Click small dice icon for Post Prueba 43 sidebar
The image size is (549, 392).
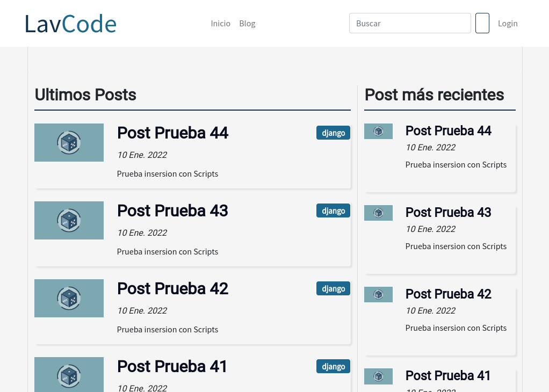coord(379,213)
